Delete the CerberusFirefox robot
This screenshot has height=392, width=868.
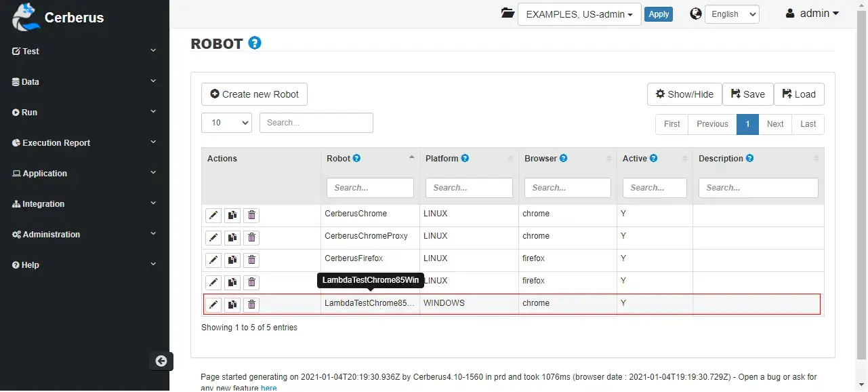251,260
